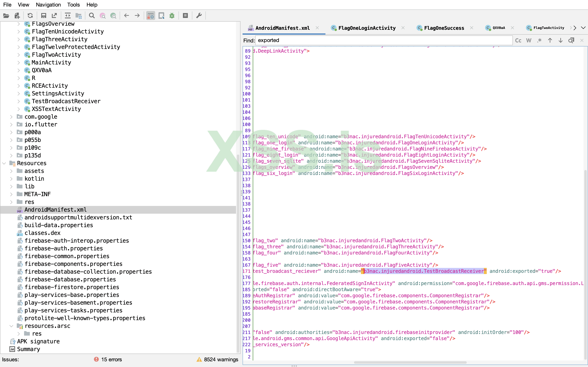Expand the com.google package

(11, 117)
